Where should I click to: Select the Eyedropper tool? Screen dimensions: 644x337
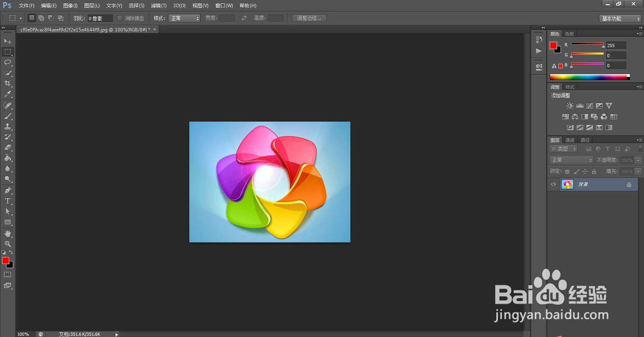(8, 94)
